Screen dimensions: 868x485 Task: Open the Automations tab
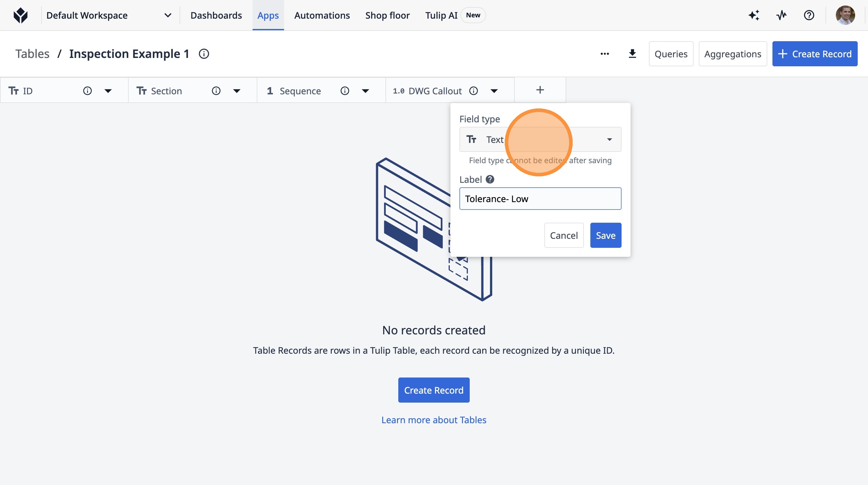point(322,15)
